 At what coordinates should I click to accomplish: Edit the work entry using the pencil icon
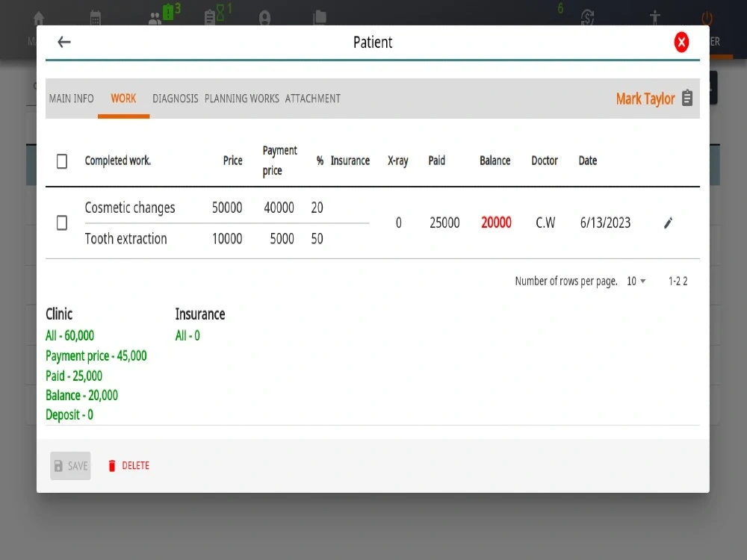coord(668,223)
